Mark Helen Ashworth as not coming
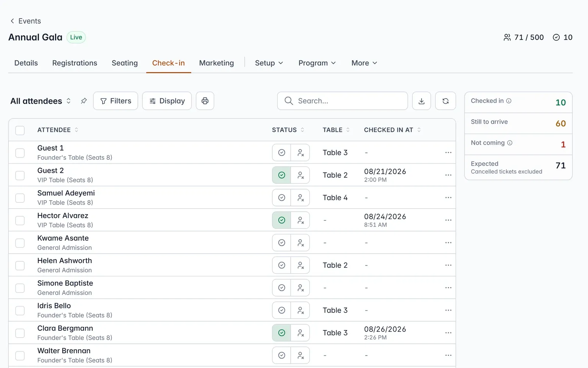 point(300,265)
